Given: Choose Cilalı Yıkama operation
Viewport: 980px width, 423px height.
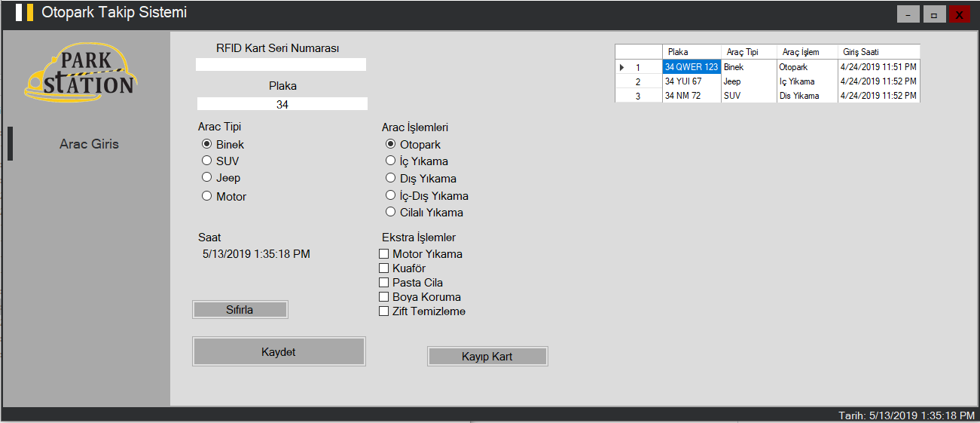Looking at the screenshot, I should [424, 212].
